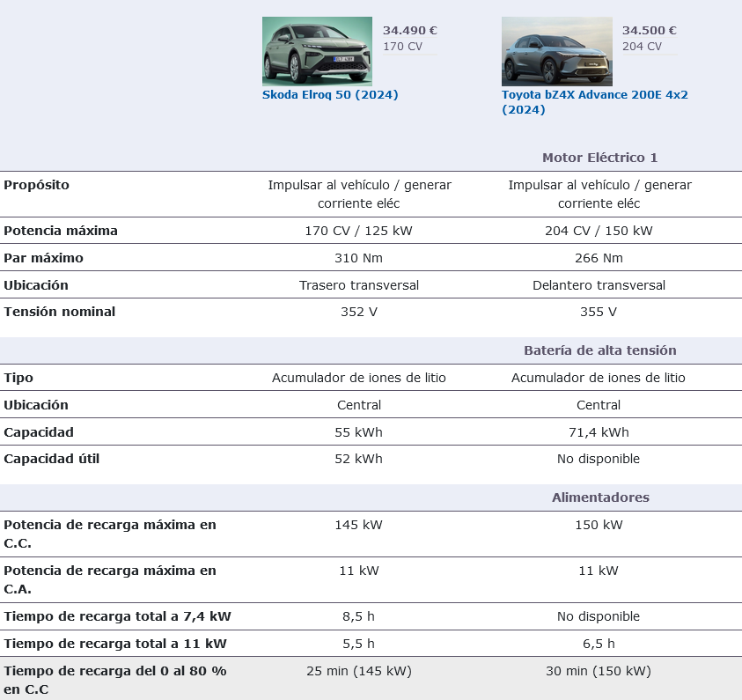742x700 pixels.
Task: Click Potencia de recarga máxima en C.A. label
Action: coord(110,579)
